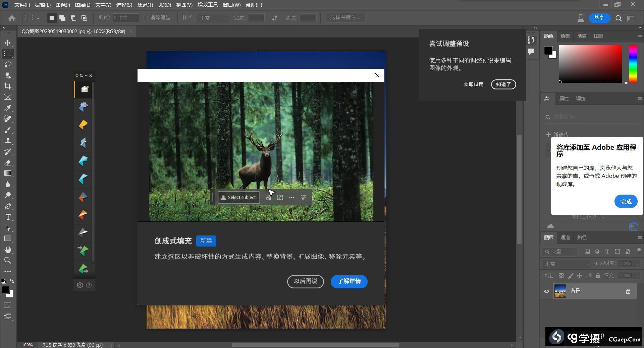Open the 样式 dropdown
This screenshot has width=644, height=348.
[x=213, y=18]
